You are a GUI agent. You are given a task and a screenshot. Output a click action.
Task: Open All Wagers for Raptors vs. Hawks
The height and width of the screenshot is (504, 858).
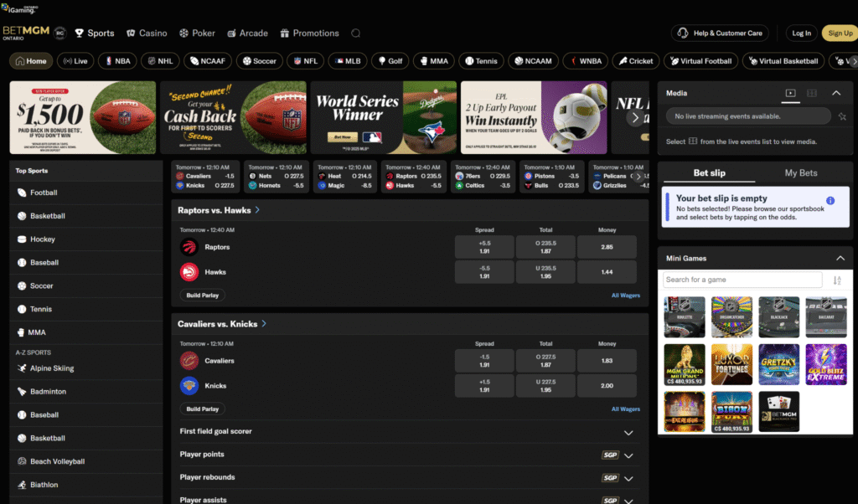point(625,296)
